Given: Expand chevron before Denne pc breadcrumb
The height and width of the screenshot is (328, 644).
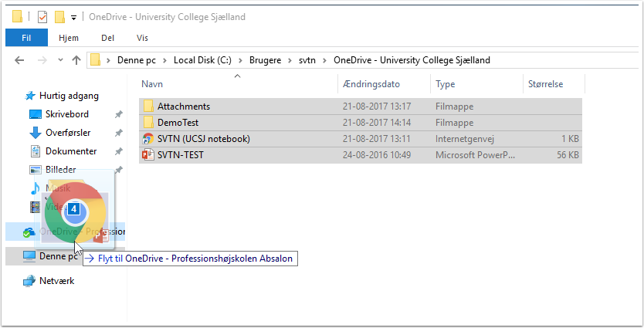Looking at the screenshot, I should [108, 60].
